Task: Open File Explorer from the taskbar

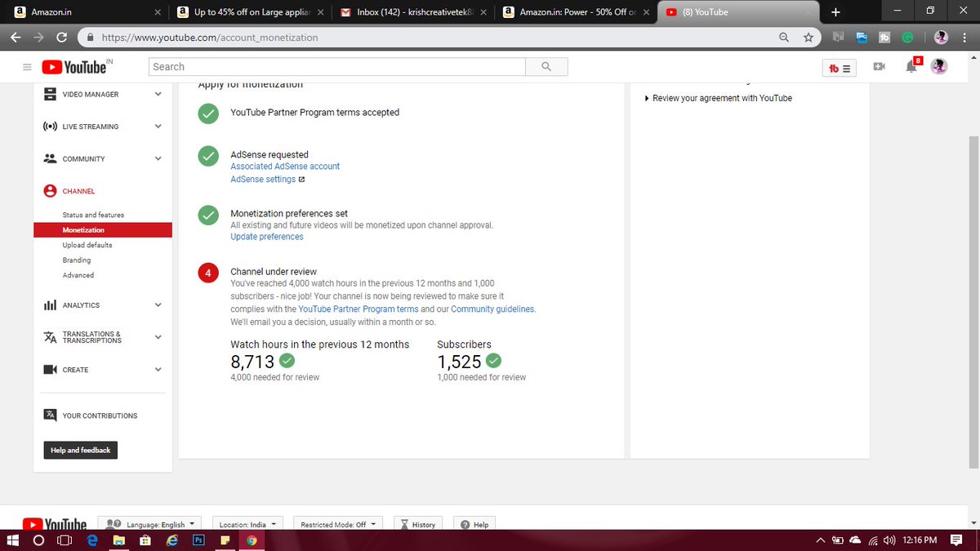Action: 118,540
